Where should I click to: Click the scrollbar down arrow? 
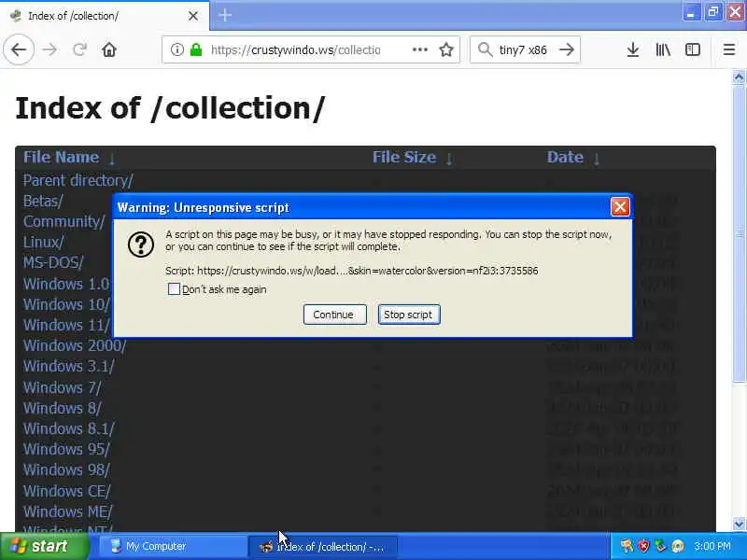click(x=739, y=525)
